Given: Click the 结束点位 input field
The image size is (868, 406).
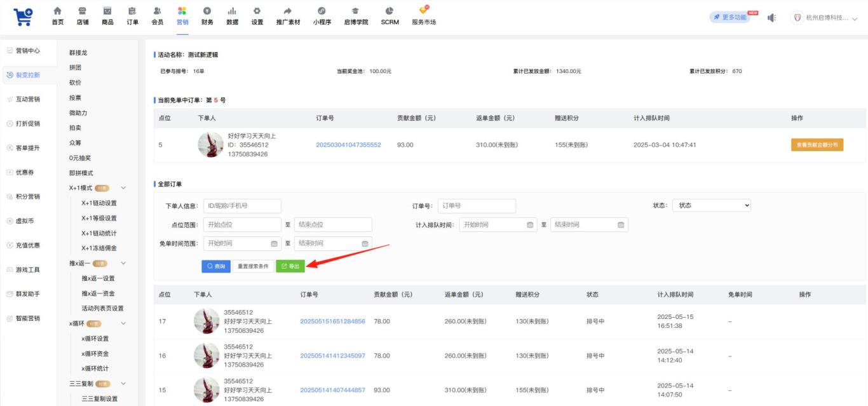Looking at the screenshot, I should tap(333, 224).
